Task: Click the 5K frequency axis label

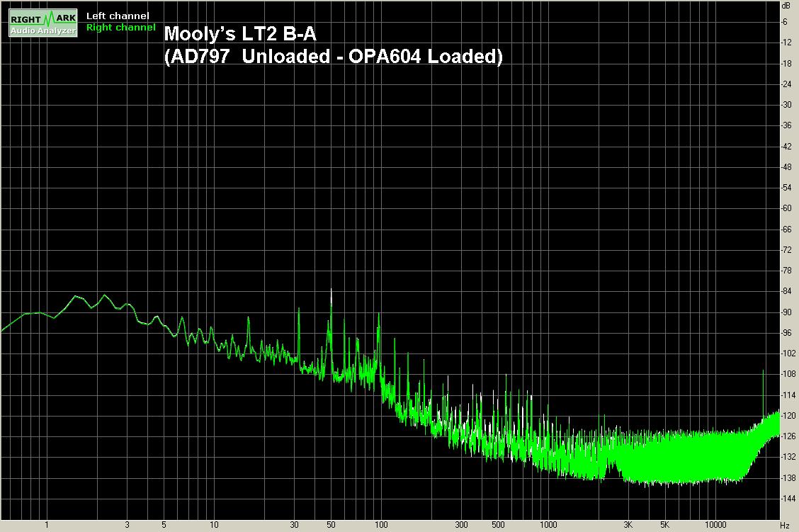Action: click(665, 525)
